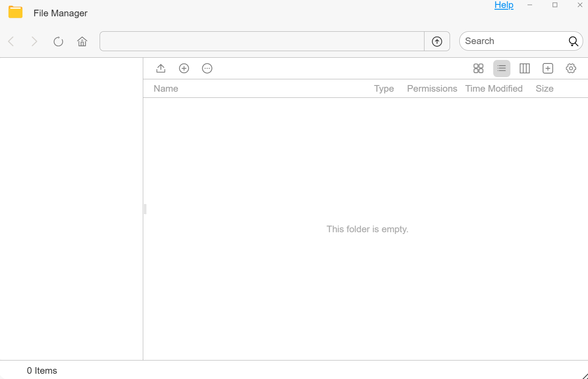Click the back navigation arrow
The height and width of the screenshot is (379, 588).
[11, 41]
